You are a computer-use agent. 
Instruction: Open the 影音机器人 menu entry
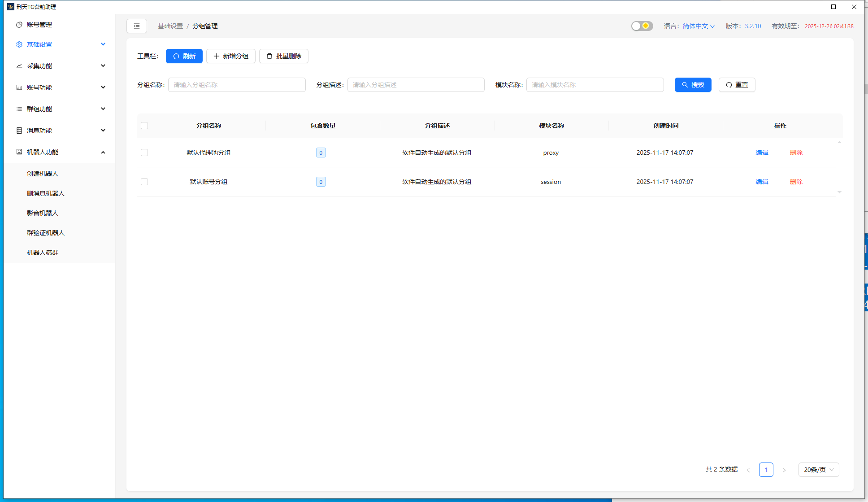43,213
